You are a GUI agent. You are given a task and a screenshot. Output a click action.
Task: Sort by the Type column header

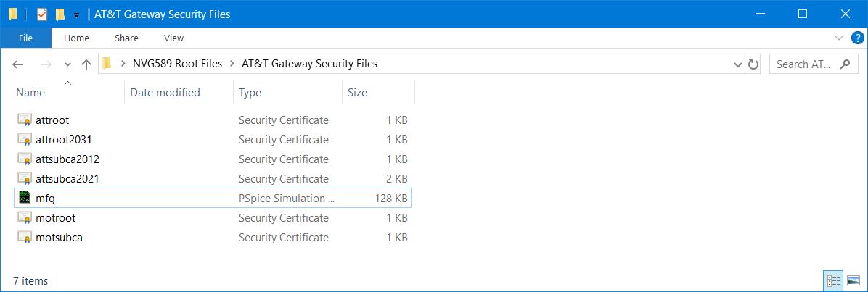(x=250, y=92)
